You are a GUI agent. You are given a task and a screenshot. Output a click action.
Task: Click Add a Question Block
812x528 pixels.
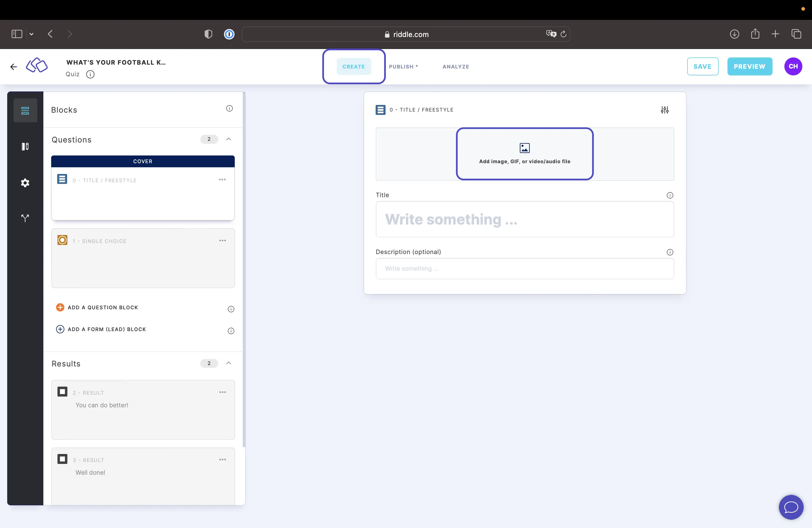[97, 308]
